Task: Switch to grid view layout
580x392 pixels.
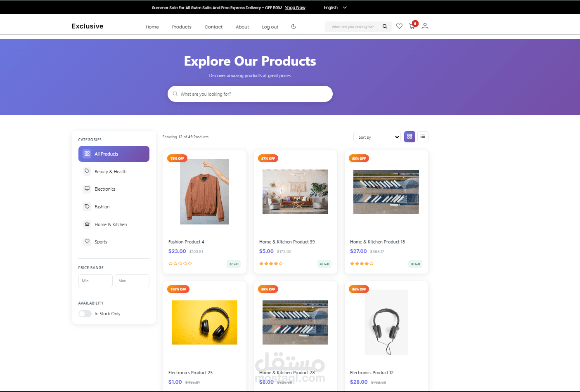Action: point(410,137)
